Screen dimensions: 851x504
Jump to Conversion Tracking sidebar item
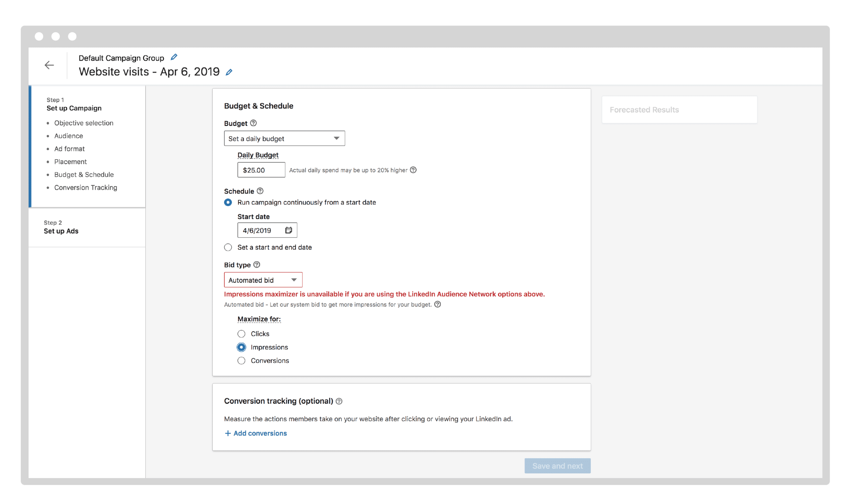[86, 187]
